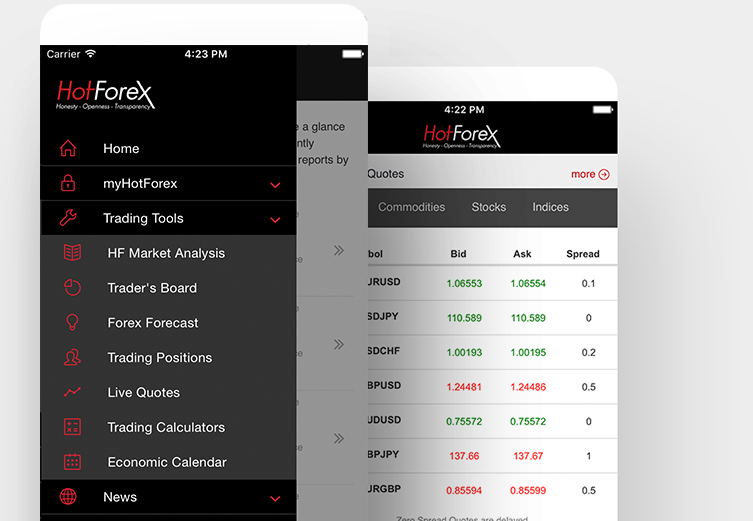Tap the Forex Forecast lightbulb icon
This screenshot has height=521, width=753.
[x=72, y=323]
